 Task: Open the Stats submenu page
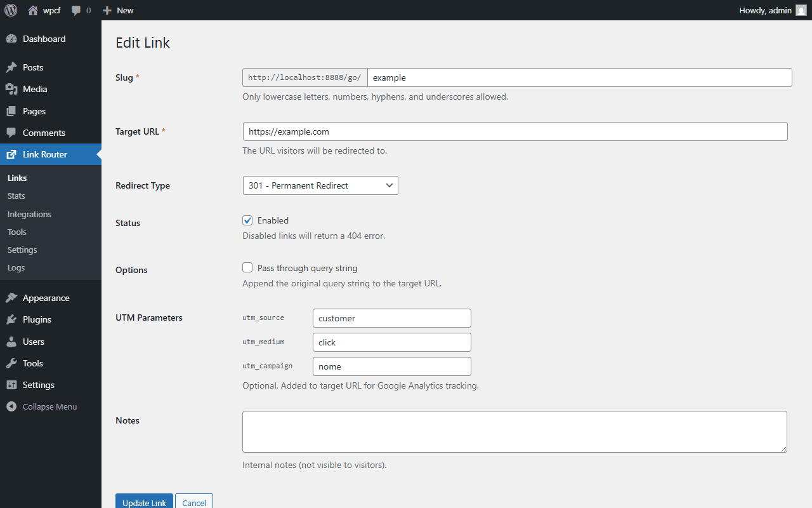point(16,196)
